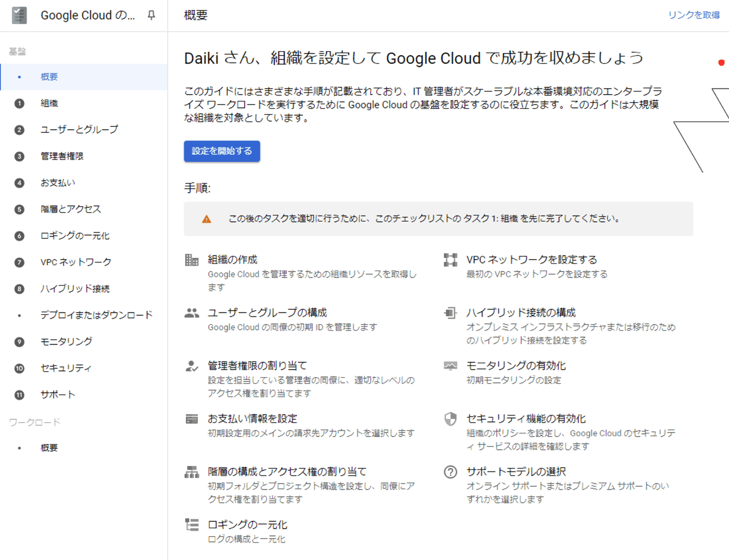Click the hybrid icon for ハイブリッド接続の構成
This screenshot has height=560, width=729.
450,313
